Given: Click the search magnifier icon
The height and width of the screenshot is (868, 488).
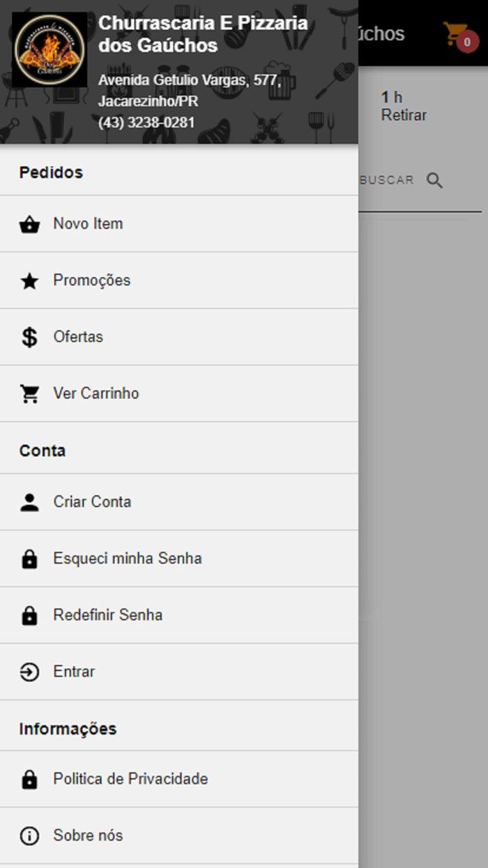Looking at the screenshot, I should click(435, 181).
